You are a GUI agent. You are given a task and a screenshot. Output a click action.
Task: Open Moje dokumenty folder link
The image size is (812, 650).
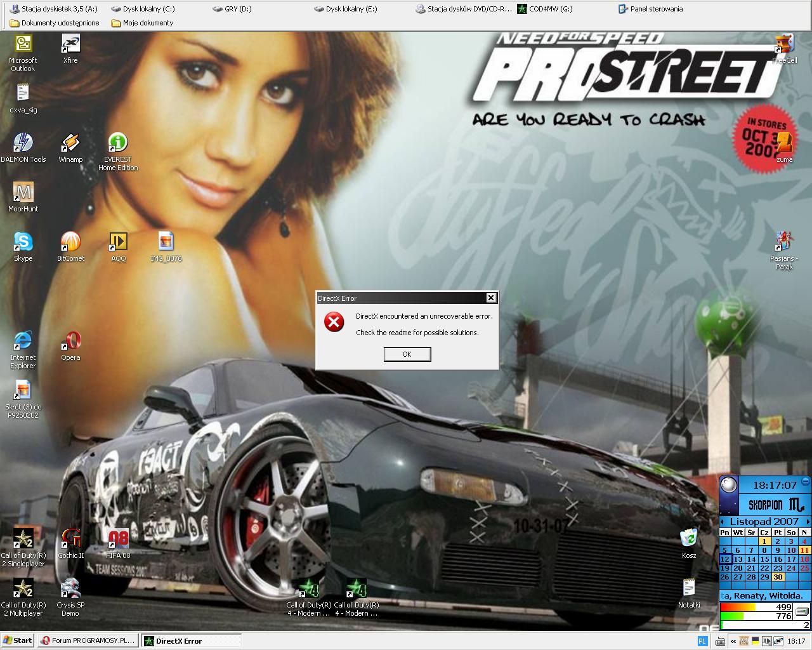point(142,23)
